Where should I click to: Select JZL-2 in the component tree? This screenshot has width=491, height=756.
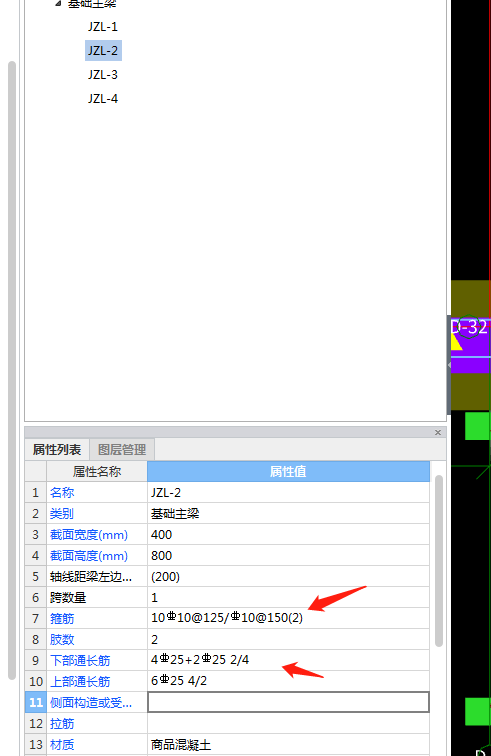pyautogui.click(x=103, y=51)
